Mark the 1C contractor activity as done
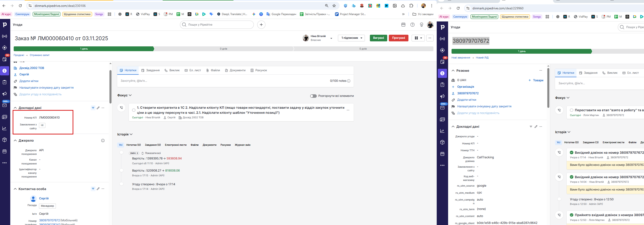644x225 pixels. click(134, 110)
